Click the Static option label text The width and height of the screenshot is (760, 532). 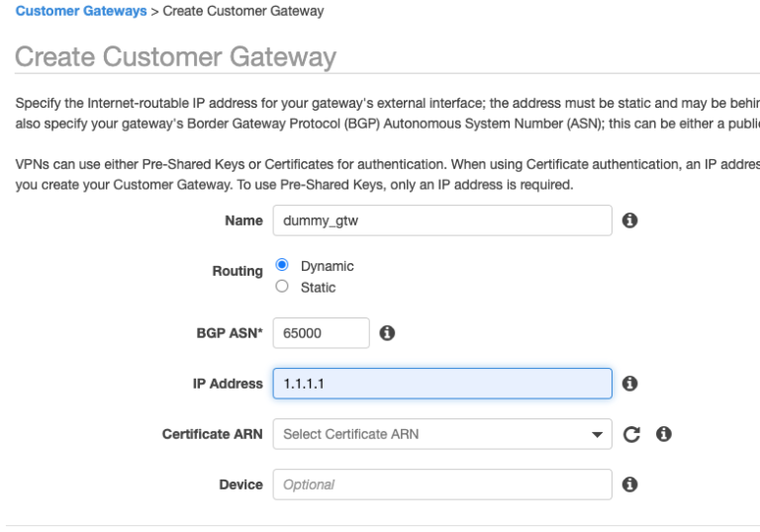tap(318, 288)
